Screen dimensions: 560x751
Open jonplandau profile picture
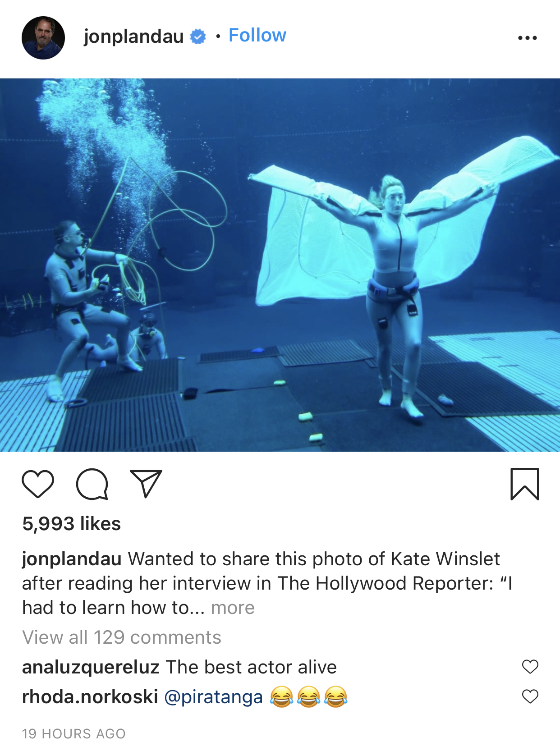[x=43, y=38]
